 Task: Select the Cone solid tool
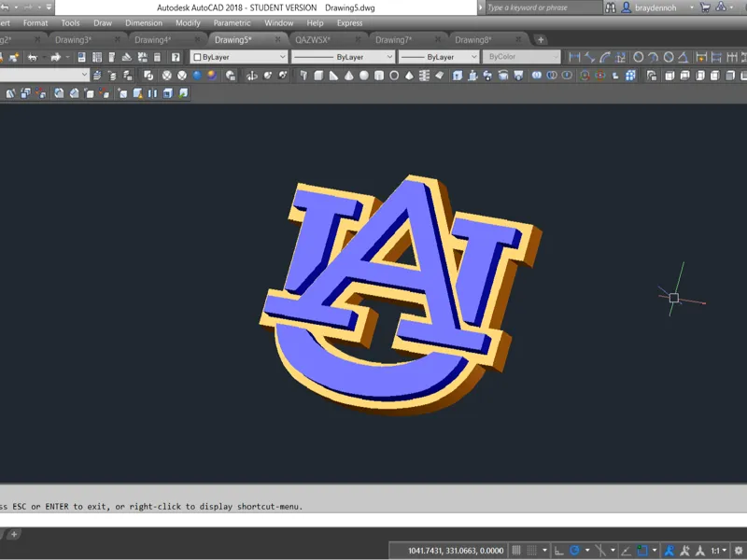click(x=349, y=76)
